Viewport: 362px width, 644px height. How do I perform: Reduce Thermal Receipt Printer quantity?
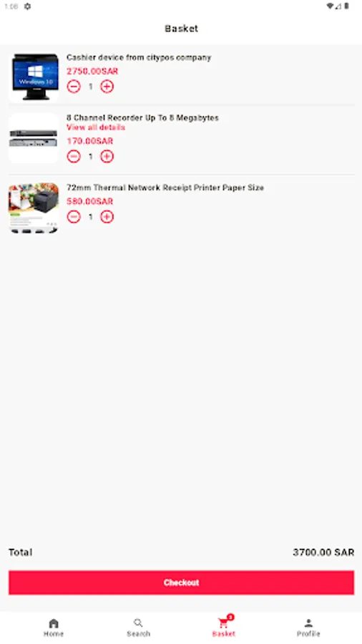[74, 217]
